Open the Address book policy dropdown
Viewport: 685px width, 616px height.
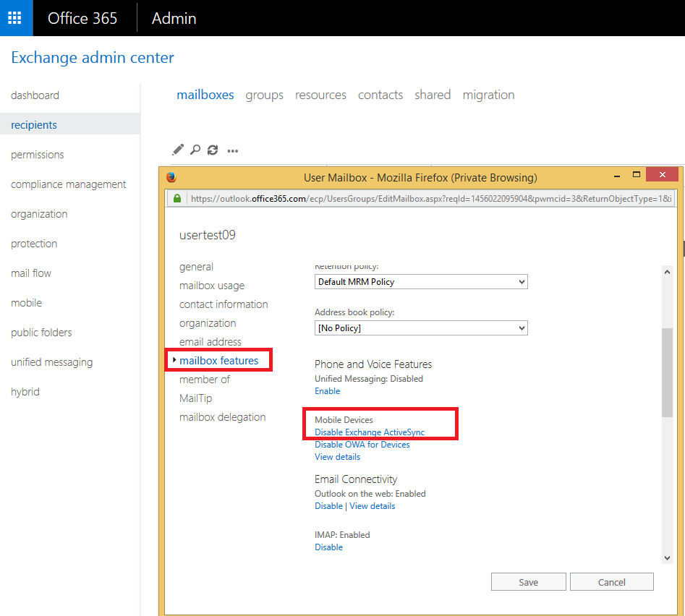point(421,328)
